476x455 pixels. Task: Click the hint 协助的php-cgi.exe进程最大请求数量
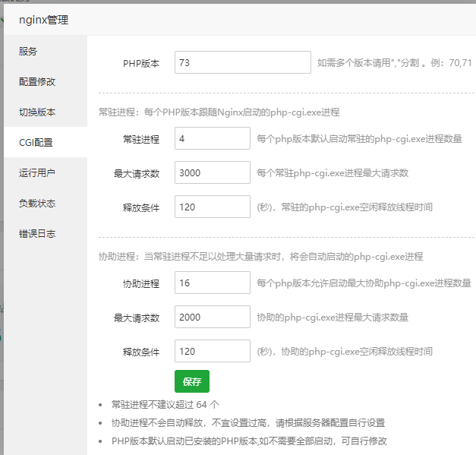[333, 318]
